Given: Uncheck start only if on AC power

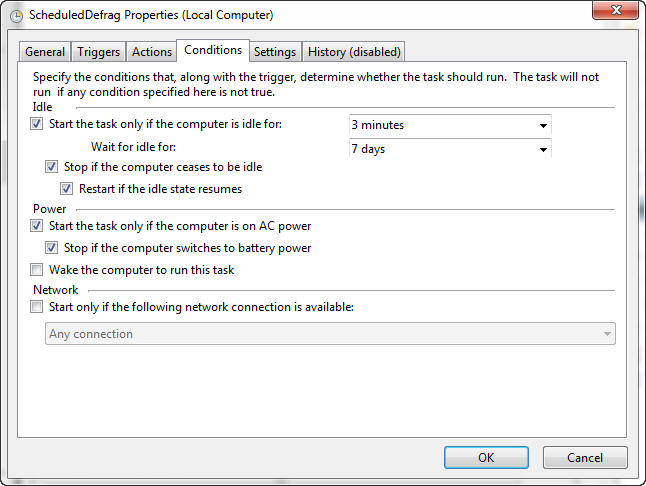Looking at the screenshot, I should [x=38, y=226].
